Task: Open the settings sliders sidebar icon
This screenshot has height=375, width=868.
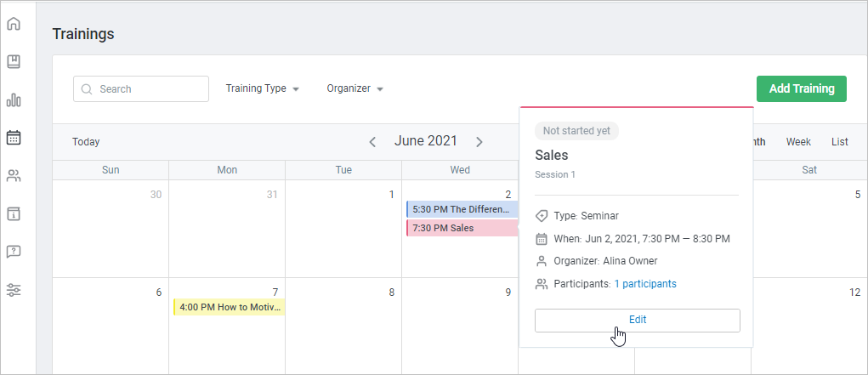Action: click(14, 290)
